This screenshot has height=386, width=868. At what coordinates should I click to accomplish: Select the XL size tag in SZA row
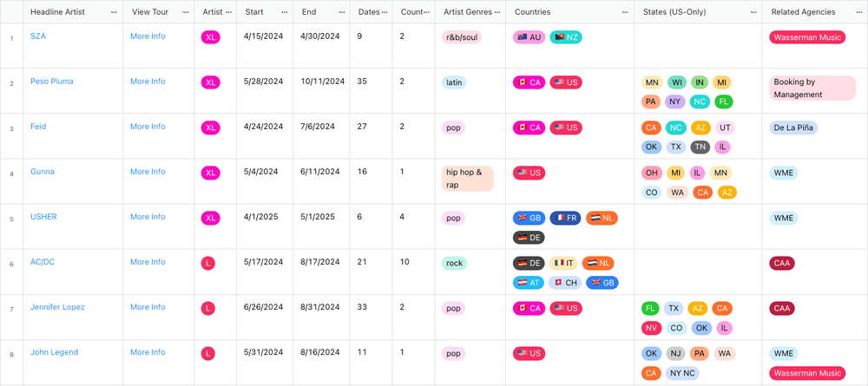click(x=210, y=37)
